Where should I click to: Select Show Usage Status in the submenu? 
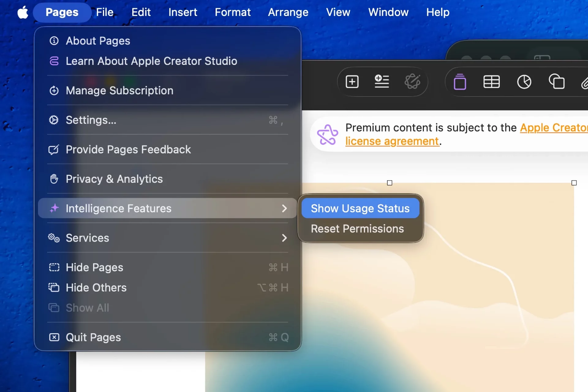coord(360,208)
